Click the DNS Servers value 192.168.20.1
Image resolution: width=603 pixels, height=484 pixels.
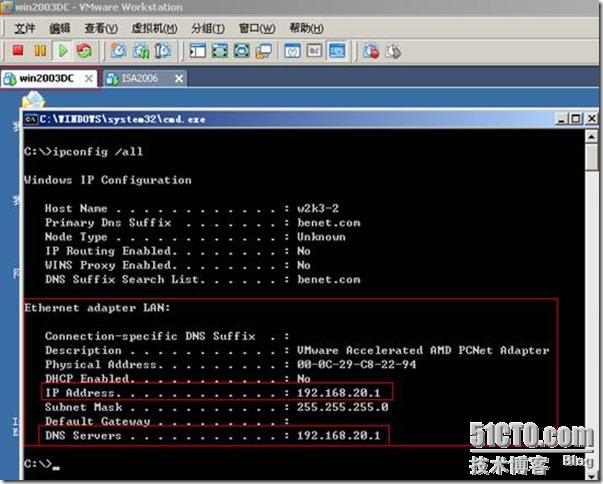pos(338,436)
